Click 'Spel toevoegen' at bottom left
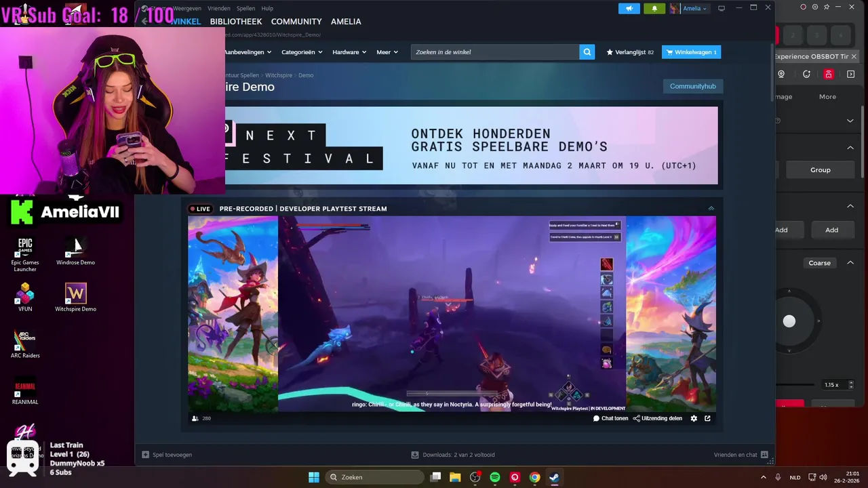The image size is (868, 488). (x=167, y=455)
